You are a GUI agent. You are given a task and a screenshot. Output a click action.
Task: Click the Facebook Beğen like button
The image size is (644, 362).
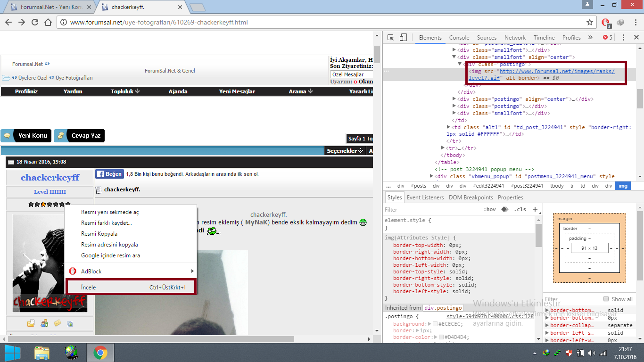click(x=110, y=174)
